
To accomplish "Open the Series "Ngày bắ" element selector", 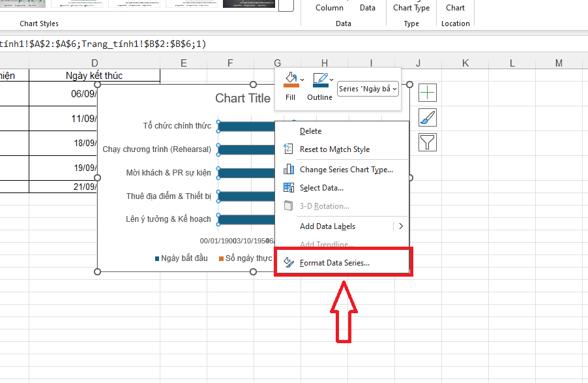I will point(368,89).
